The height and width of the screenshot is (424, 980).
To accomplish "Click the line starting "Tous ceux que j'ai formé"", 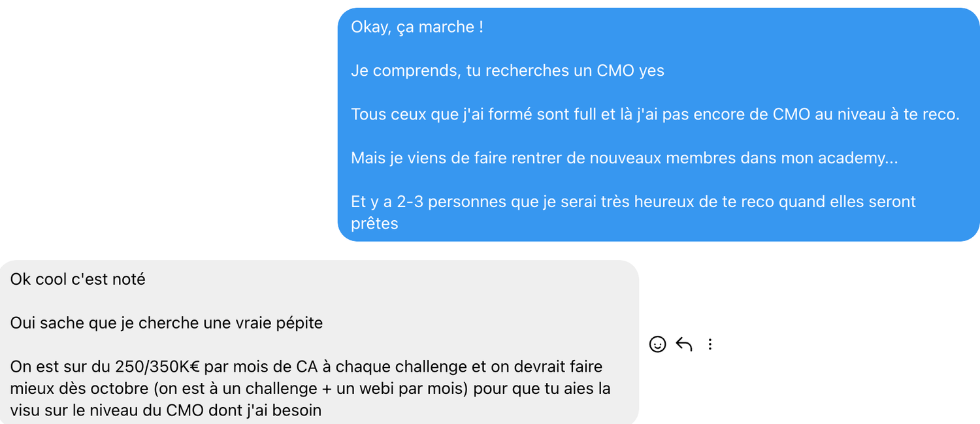I will [x=655, y=114].
